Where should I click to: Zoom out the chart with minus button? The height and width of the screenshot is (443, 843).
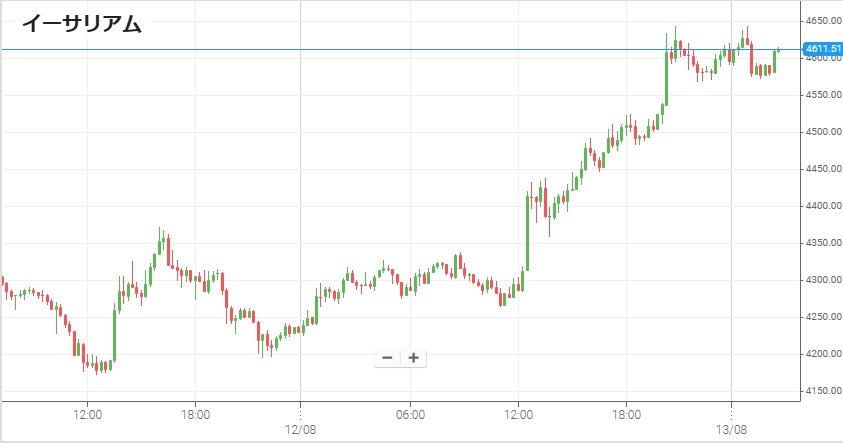tap(387, 358)
